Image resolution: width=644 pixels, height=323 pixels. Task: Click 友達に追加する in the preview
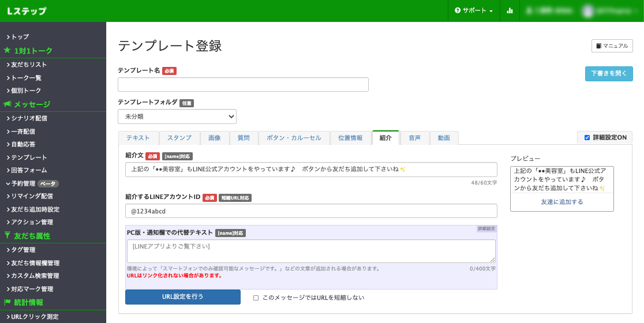562,202
